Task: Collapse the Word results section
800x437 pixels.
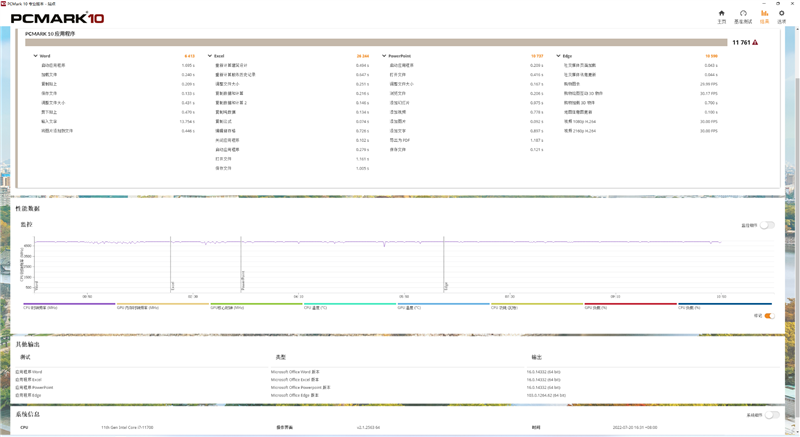Action: coord(36,56)
